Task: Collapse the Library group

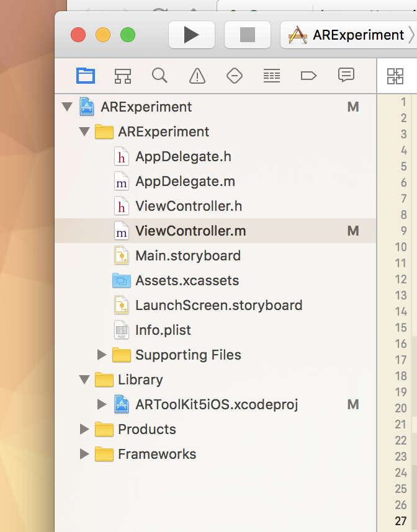Action: click(84, 379)
